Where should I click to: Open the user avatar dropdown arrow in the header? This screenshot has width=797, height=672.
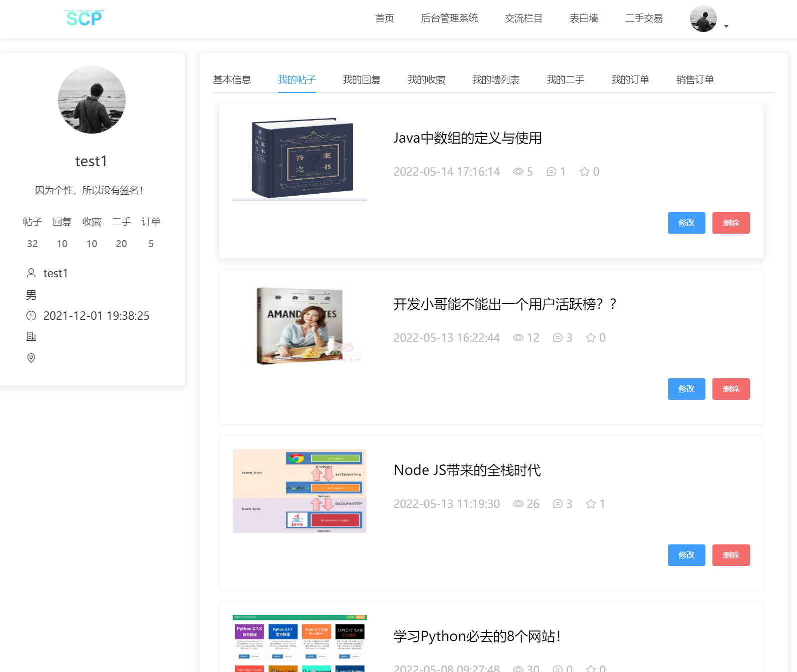tap(726, 27)
